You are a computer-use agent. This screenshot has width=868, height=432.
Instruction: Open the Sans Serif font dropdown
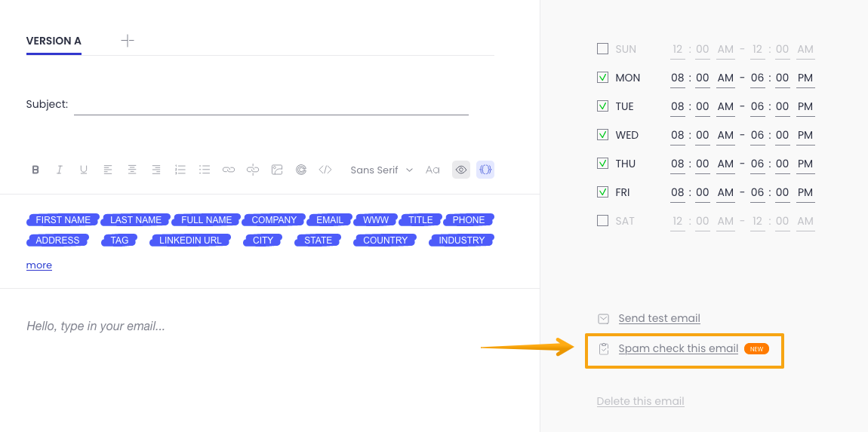tap(381, 170)
